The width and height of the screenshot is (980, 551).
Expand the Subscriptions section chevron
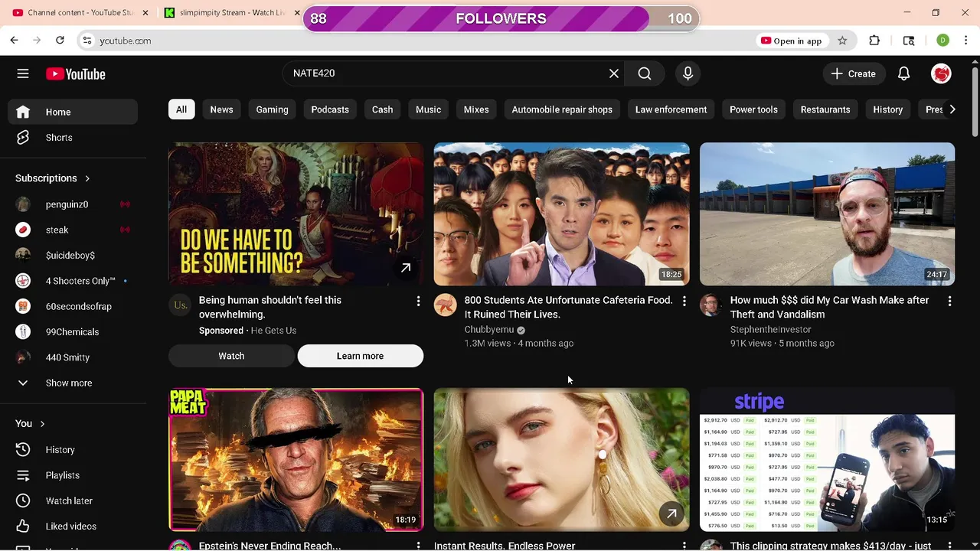click(87, 178)
